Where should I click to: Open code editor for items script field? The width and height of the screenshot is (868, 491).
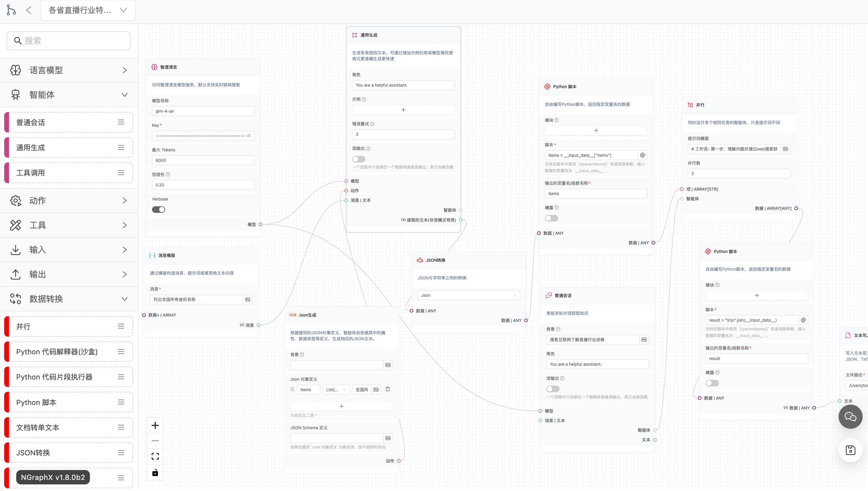pyautogui.click(x=643, y=155)
